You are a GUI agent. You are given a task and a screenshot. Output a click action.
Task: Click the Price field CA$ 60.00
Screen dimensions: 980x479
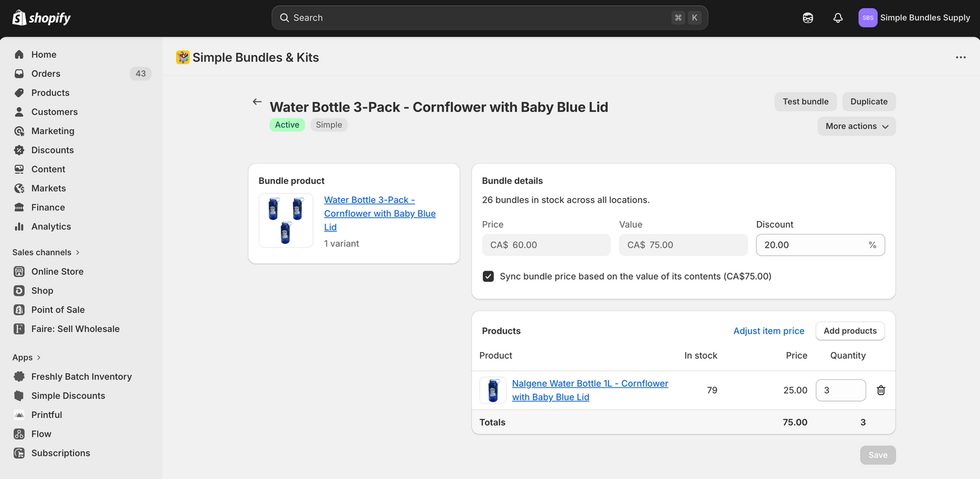click(x=546, y=245)
